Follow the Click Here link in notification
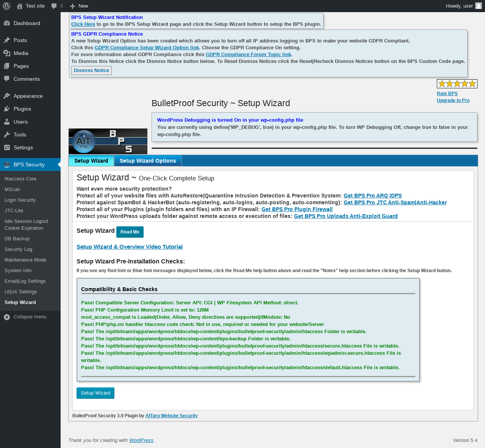Screen dimensions: 485x448 83,24
